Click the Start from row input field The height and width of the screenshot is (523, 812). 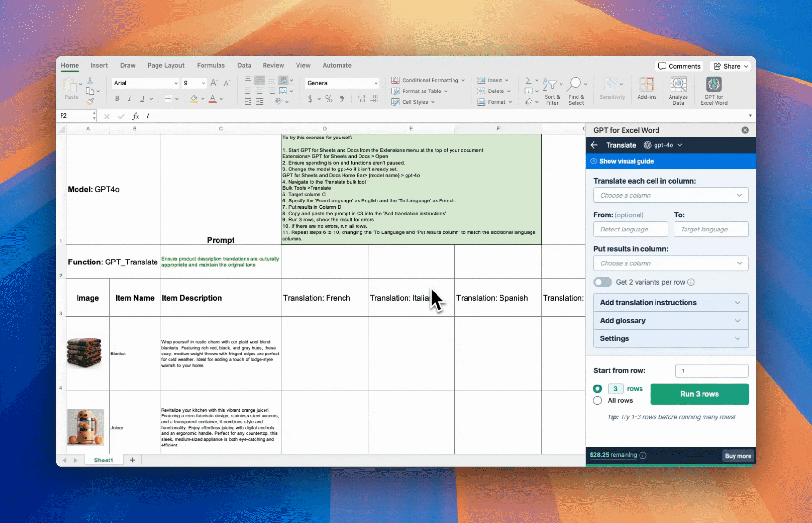coord(711,371)
